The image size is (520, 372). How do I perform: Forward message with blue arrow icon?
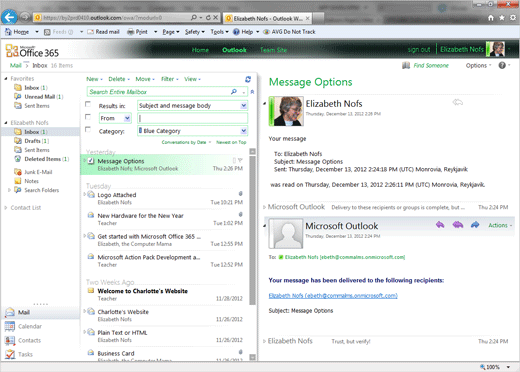point(475,225)
